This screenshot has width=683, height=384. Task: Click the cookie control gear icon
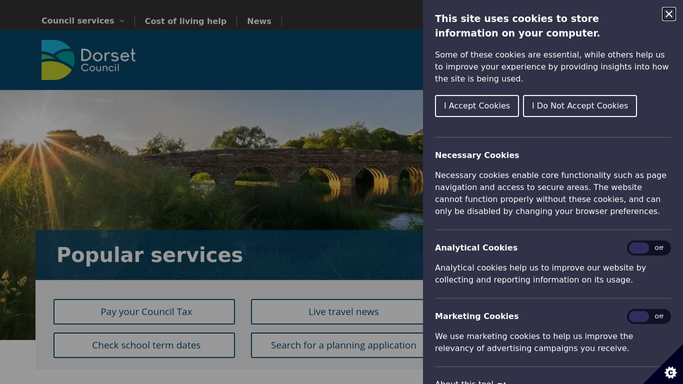pyautogui.click(x=670, y=373)
